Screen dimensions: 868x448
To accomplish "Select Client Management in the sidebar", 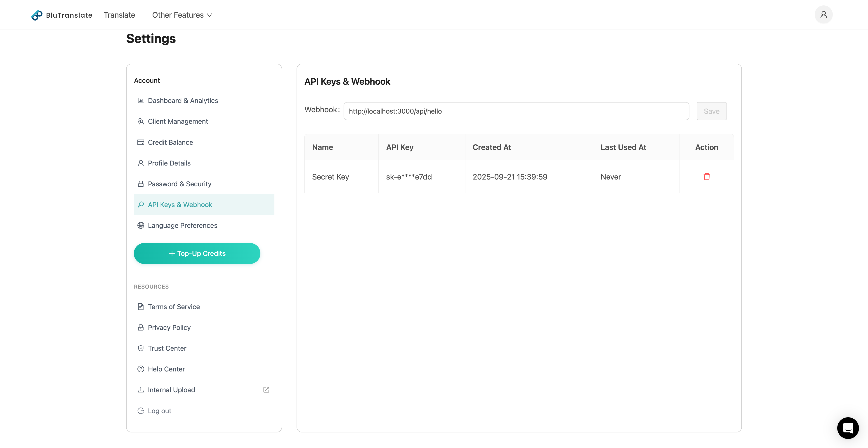I will (178, 121).
